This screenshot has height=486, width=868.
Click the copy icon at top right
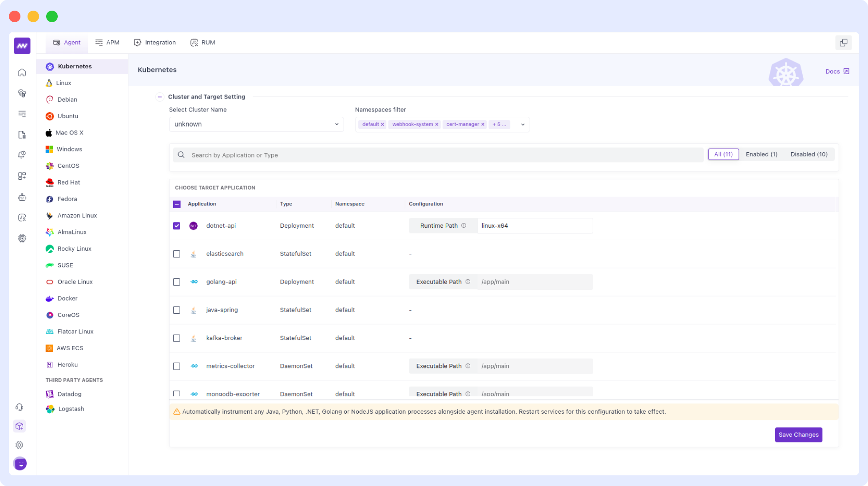(x=843, y=43)
